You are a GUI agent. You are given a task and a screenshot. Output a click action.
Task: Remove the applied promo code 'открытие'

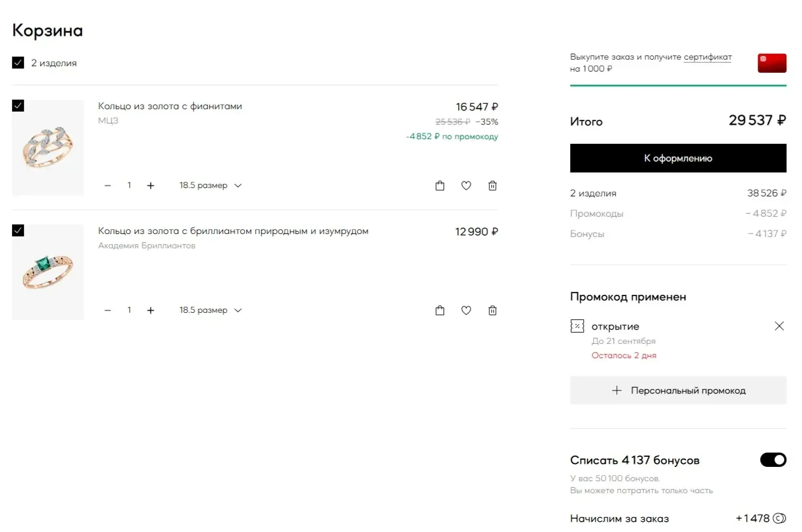[779, 326]
